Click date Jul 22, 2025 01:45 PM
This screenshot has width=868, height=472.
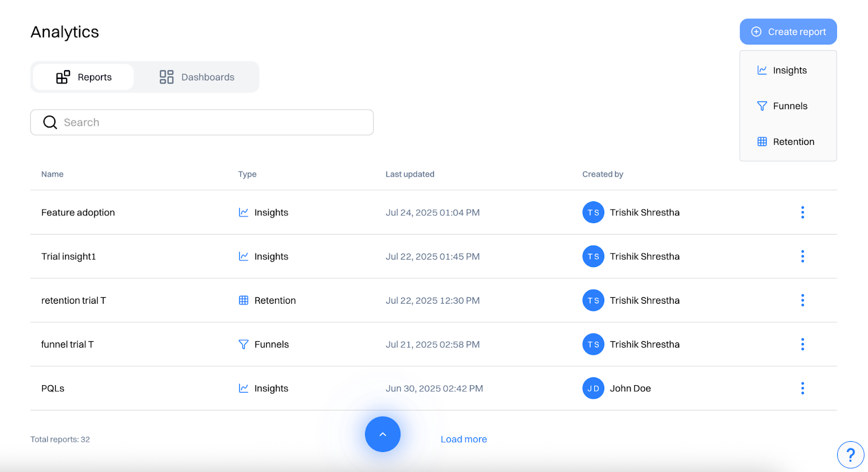[432, 257]
